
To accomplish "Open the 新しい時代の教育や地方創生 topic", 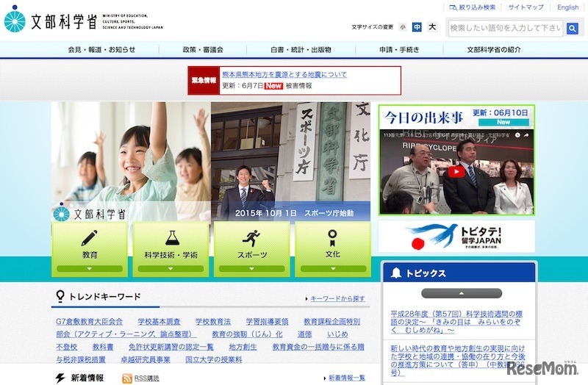I will (457, 360).
